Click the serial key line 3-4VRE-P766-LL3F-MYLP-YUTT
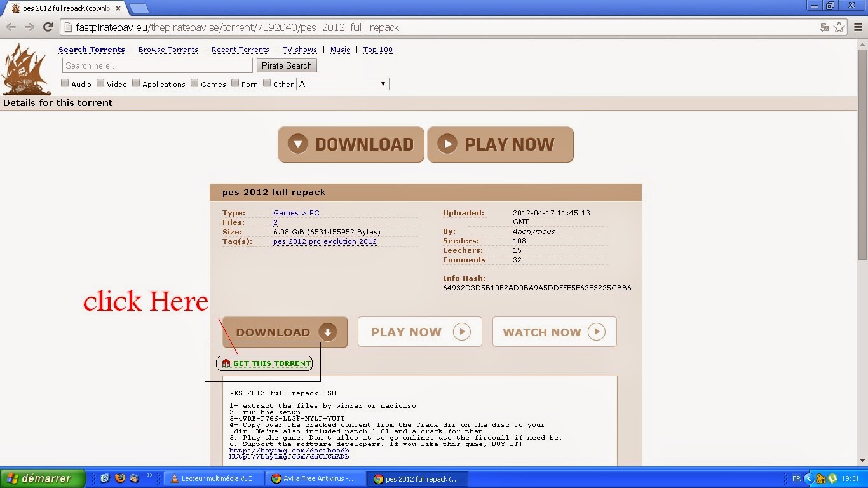The image size is (868, 488). tap(287, 419)
